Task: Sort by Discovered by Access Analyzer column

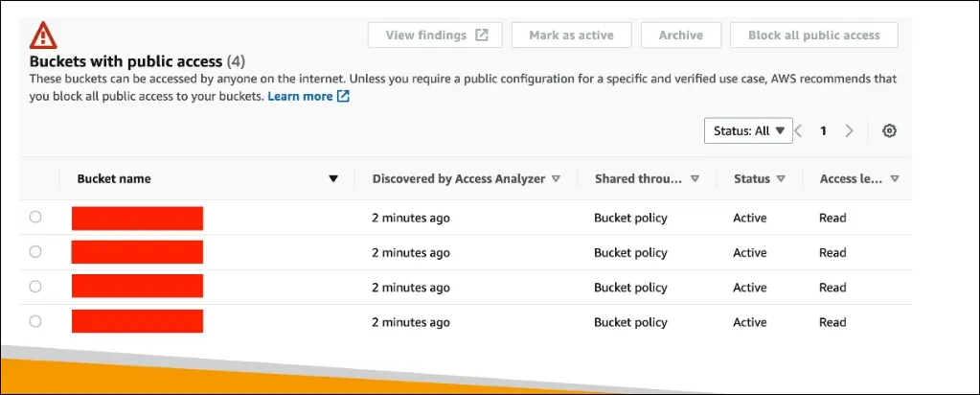Action: tap(556, 179)
